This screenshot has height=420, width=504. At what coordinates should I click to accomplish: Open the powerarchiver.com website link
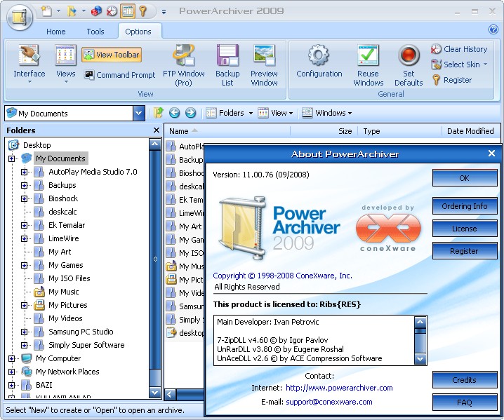[339, 388]
